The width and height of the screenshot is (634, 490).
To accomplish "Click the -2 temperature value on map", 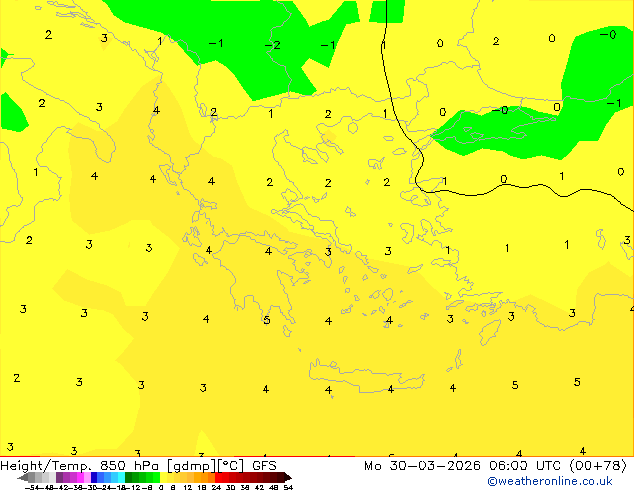I will [x=272, y=45].
